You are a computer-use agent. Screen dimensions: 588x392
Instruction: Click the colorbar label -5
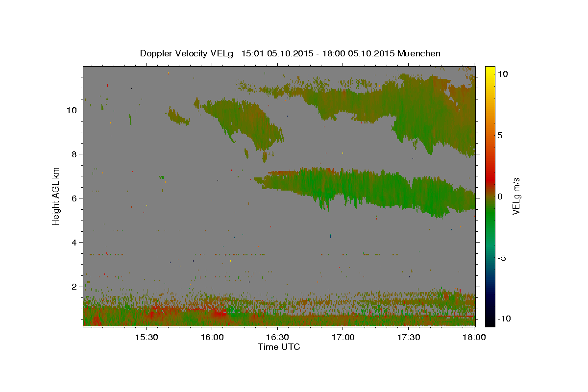(x=501, y=258)
